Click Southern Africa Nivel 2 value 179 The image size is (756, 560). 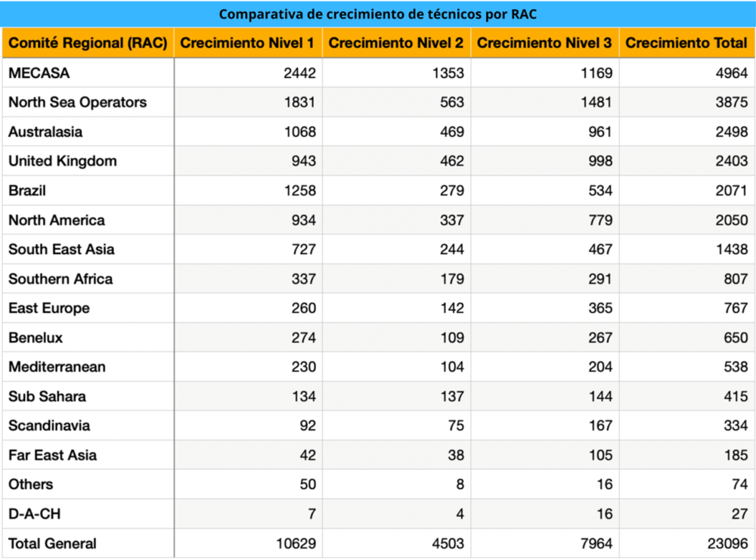[x=452, y=279]
